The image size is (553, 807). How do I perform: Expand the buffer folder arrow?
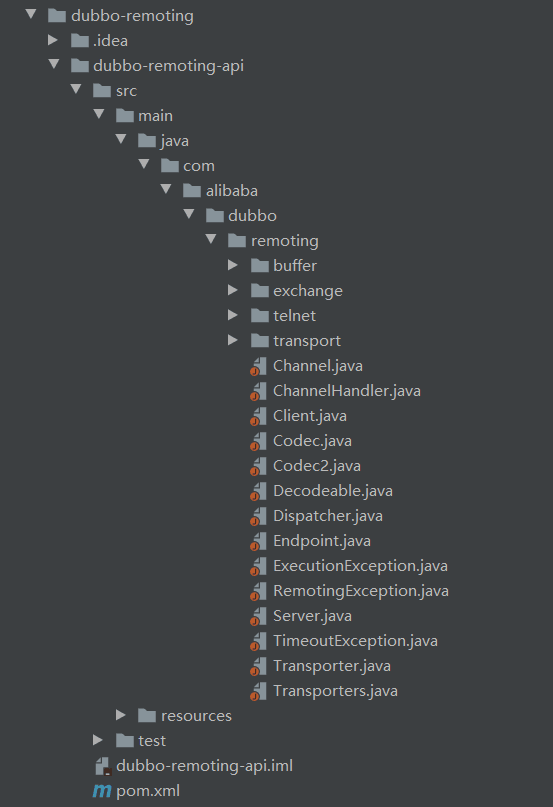233,265
